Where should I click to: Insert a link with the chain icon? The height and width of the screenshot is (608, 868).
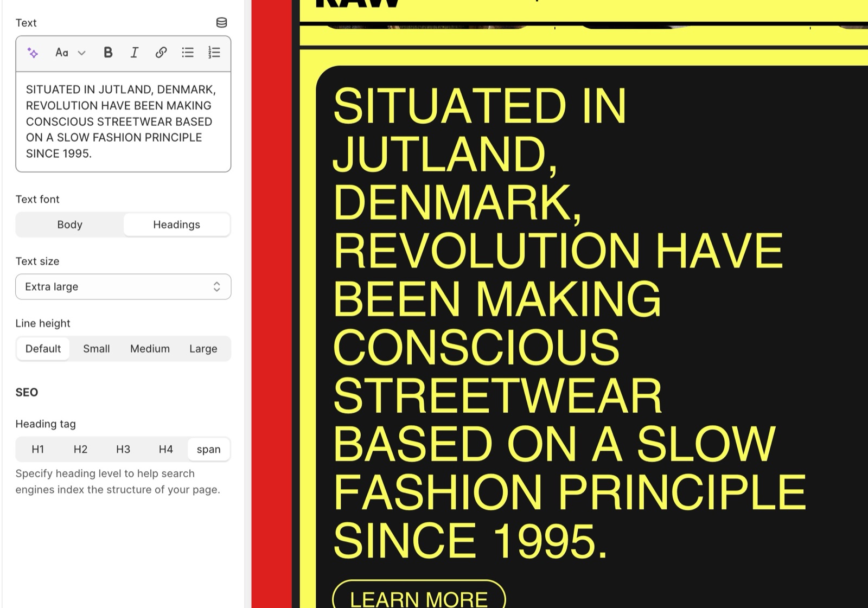[x=161, y=53]
